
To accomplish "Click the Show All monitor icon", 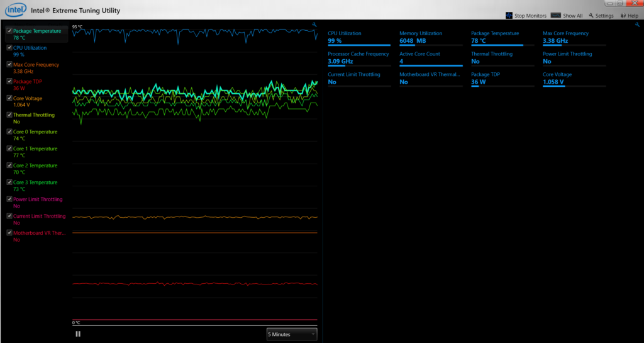I will pos(556,16).
